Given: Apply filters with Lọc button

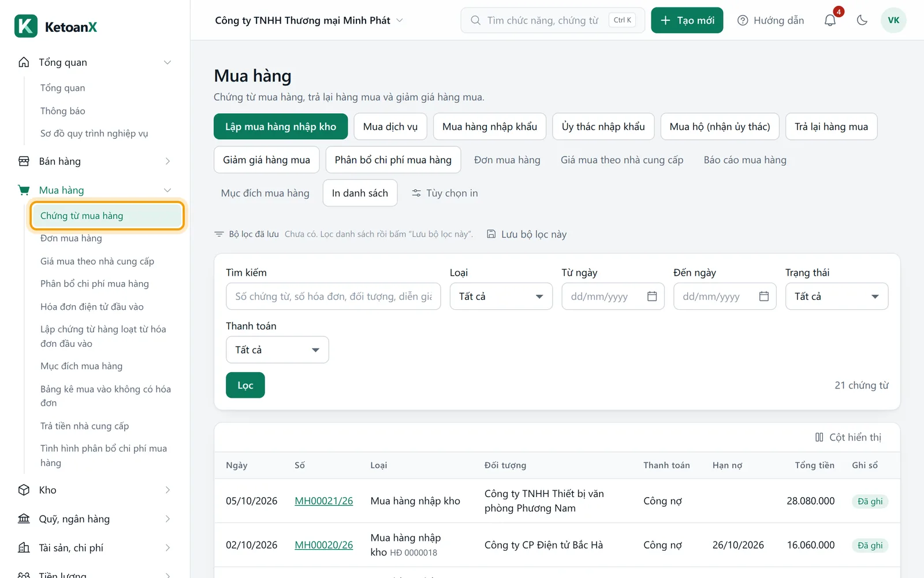Looking at the screenshot, I should click(x=245, y=386).
